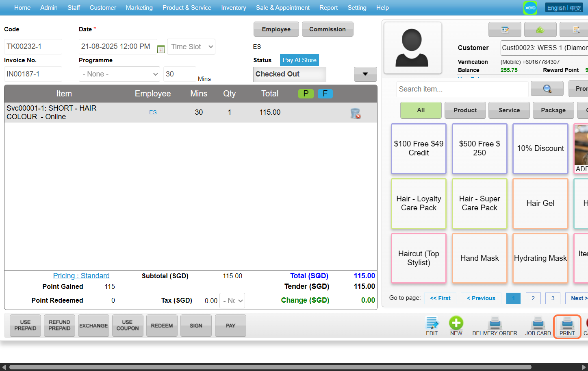This screenshot has height=371, width=588.
Task: Delete the Short Hair Colour line item
Action: coord(355,113)
